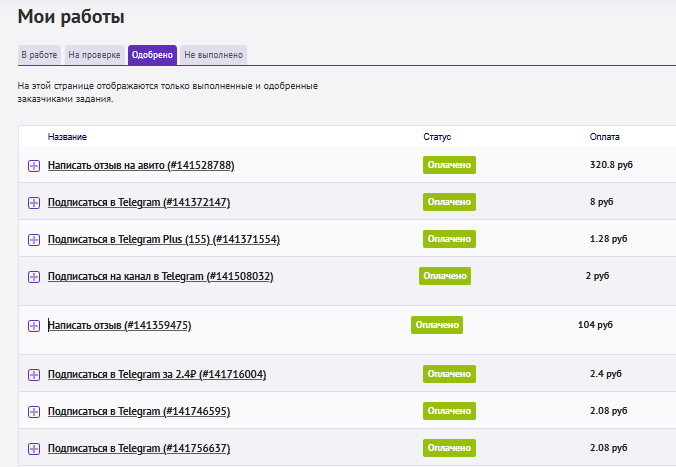Image resolution: width=676 pixels, height=467 pixels.
Task: Switch to the "В работе" tab
Action: point(39,55)
